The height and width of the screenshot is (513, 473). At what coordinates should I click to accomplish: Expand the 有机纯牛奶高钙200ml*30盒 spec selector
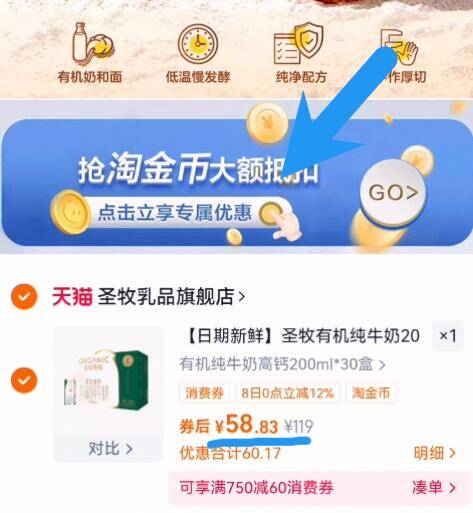pos(282,364)
